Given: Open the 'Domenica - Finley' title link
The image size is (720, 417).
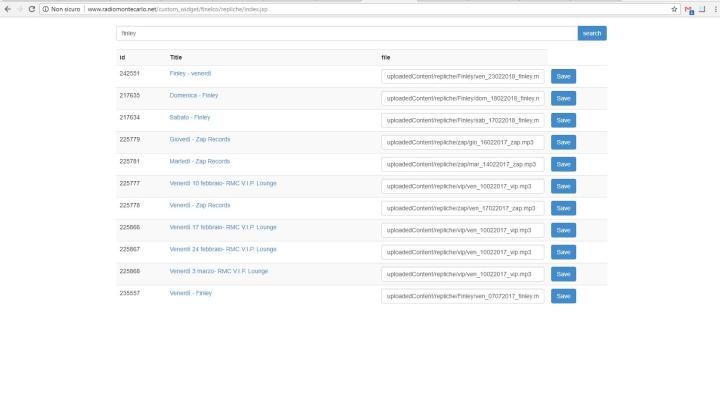Looking at the screenshot, I should [x=194, y=95].
